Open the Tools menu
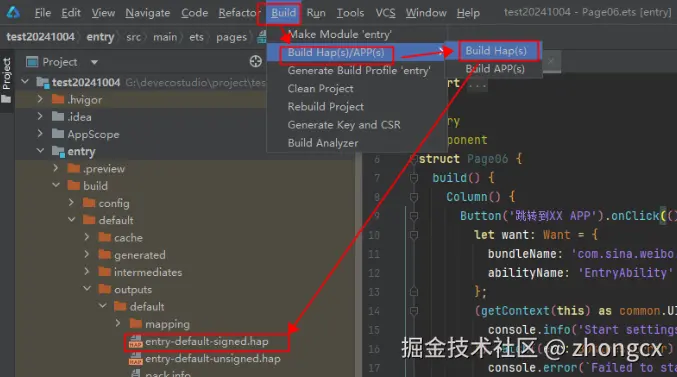This screenshot has height=377, width=677. coord(350,13)
